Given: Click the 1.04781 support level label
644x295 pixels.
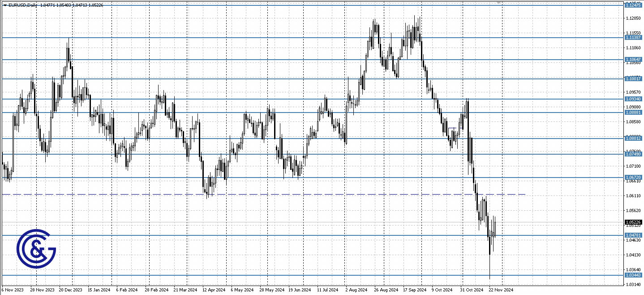Looking at the screenshot, I should click(x=633, y=235).
